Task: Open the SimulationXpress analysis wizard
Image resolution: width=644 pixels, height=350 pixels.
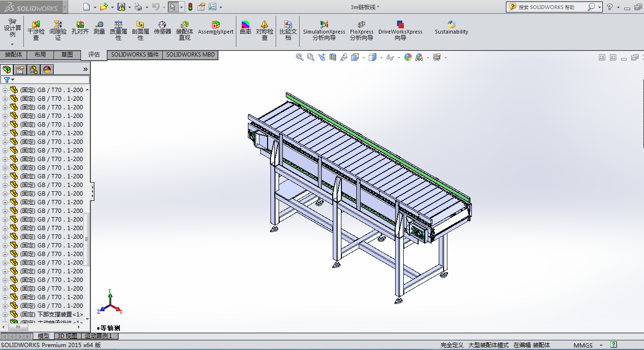Action: click(324, 30)
